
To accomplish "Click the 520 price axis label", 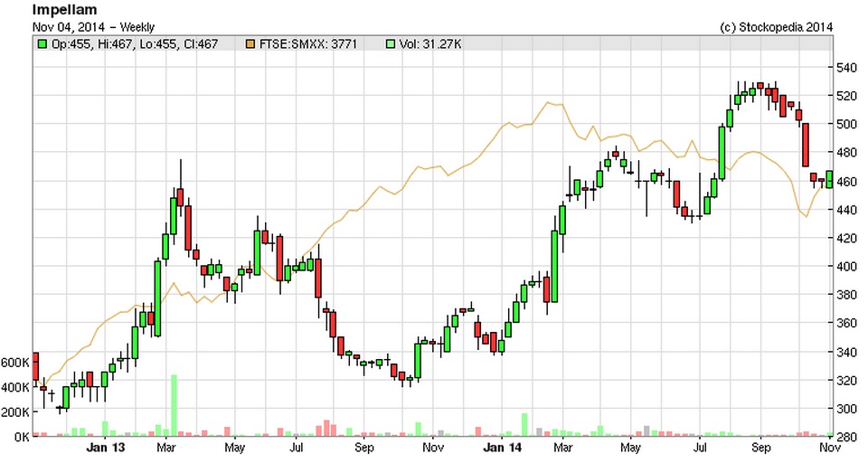I will coord(847,96).
